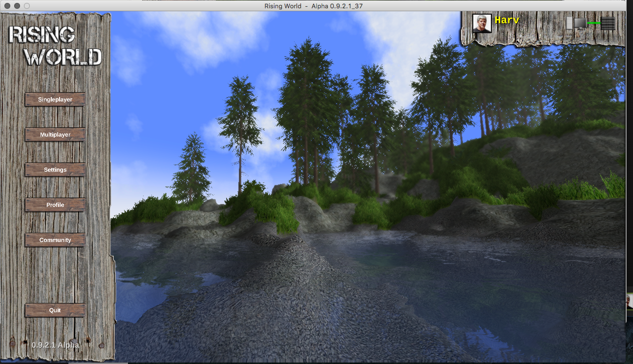Click the computer monitor connection icon
Image resolution: width=633 pixels, height=364 pixels.
coord(580,23)
